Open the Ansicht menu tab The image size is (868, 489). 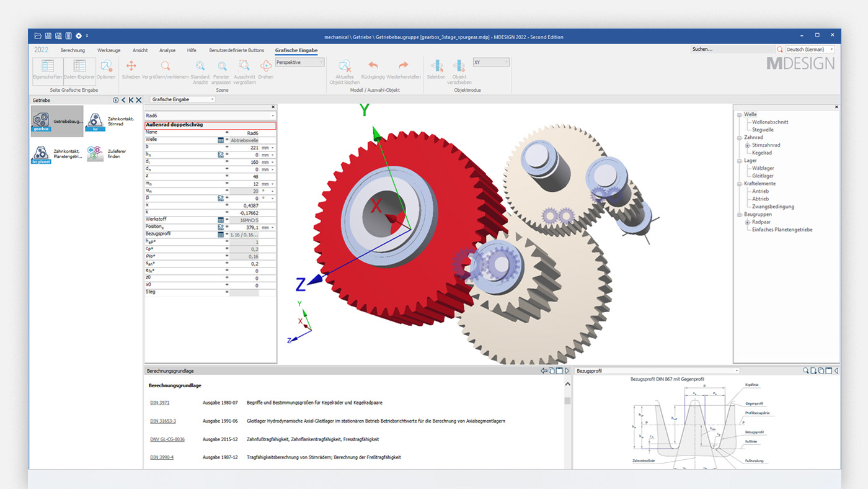140,50
